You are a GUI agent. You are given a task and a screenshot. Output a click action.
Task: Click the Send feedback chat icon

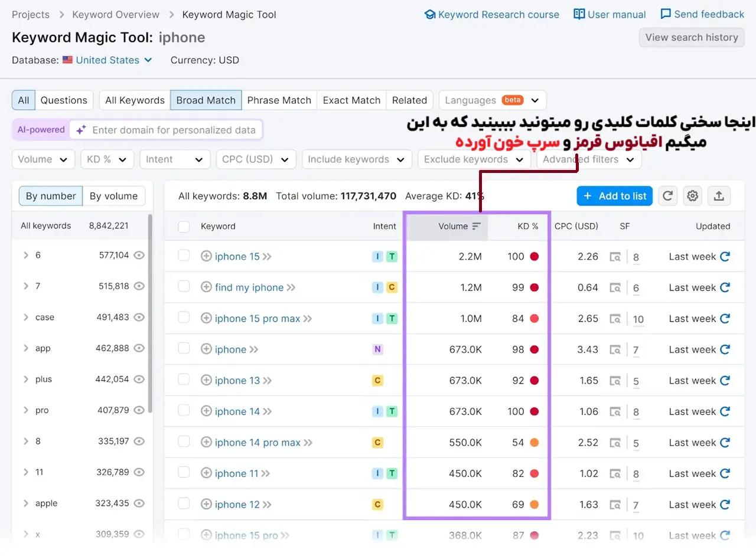click(x=666, y=14)
